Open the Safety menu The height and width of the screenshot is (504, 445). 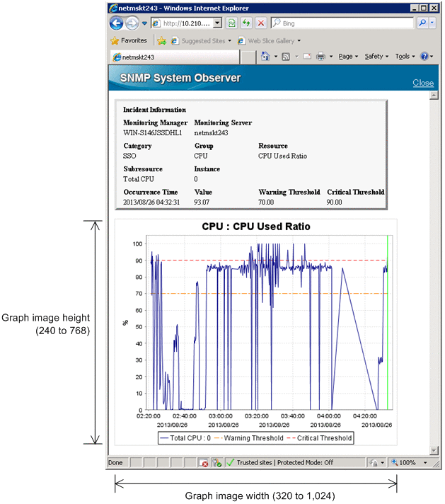click(x=376, y=56)
